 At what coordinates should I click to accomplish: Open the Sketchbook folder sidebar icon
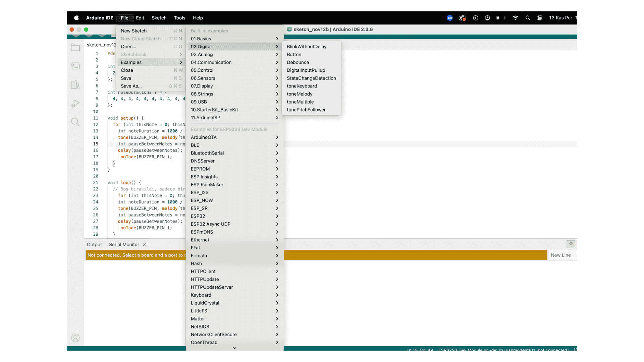75,47
